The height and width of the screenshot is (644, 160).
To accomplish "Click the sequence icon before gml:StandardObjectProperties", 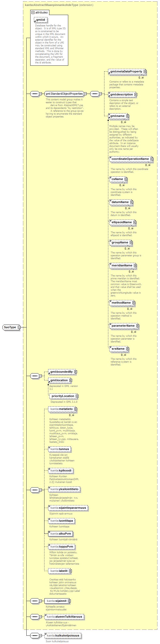I will (x=35, y=94).
